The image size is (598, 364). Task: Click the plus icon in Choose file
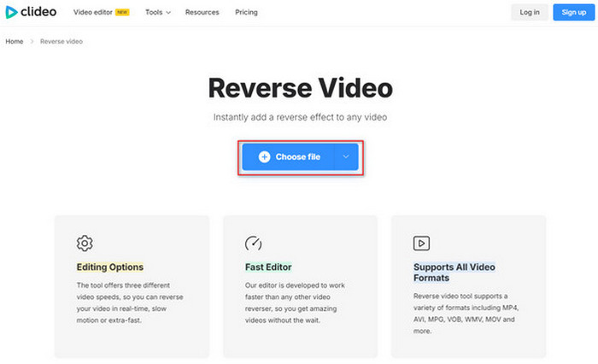click(264, 157)
